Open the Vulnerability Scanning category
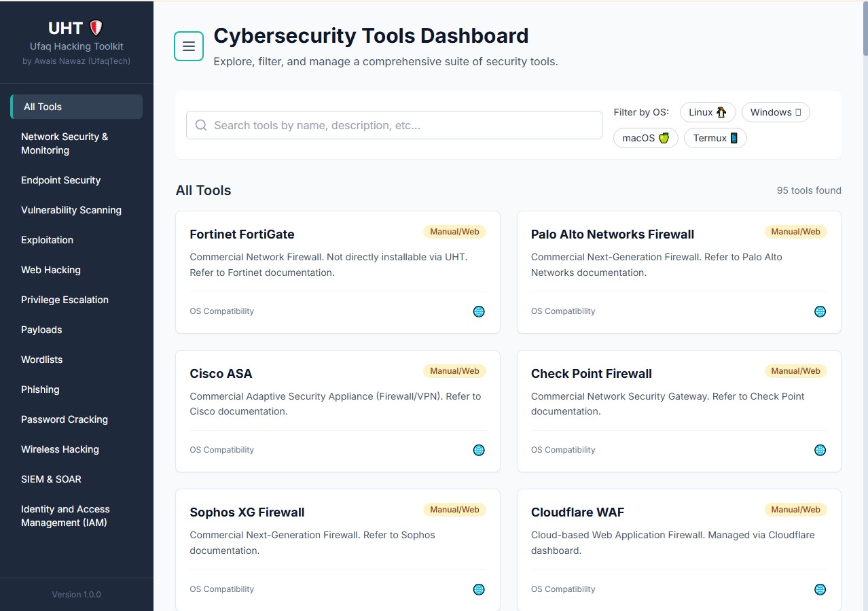Viewport: 868px width, 611px height. (x=71, y=210)
